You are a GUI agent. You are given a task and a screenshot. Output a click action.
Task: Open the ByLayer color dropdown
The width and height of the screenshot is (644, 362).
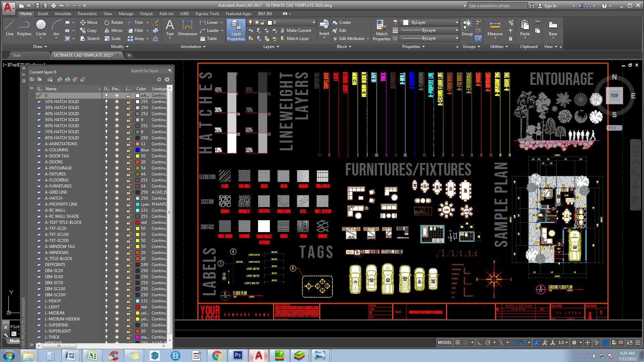457,22
